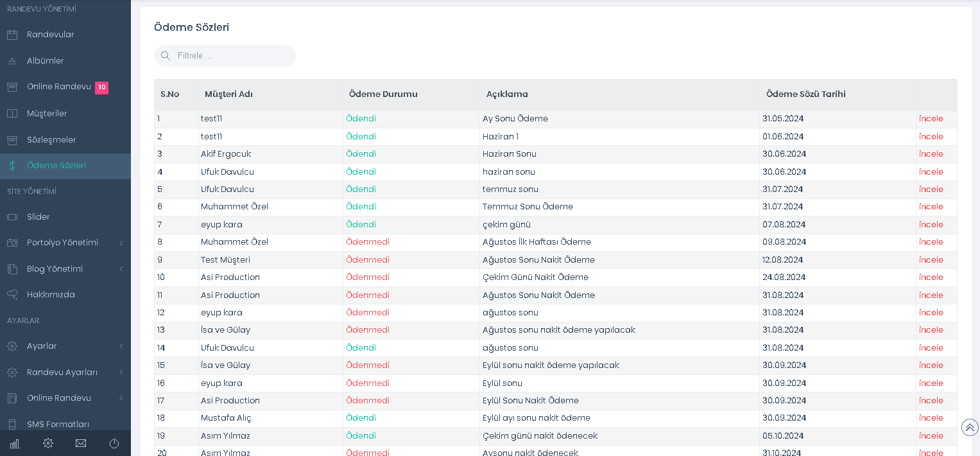Click the Sözleşmeler sidebar icon

[12, 140]
